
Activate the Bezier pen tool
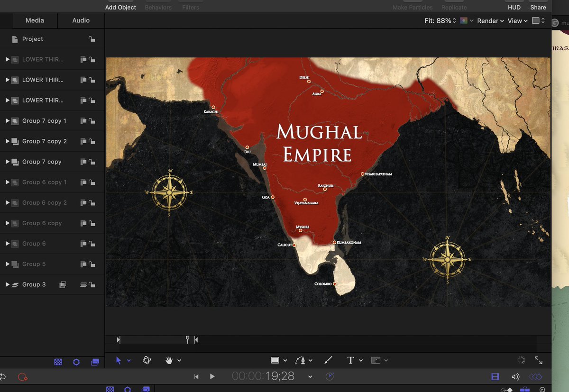[301, 360]
